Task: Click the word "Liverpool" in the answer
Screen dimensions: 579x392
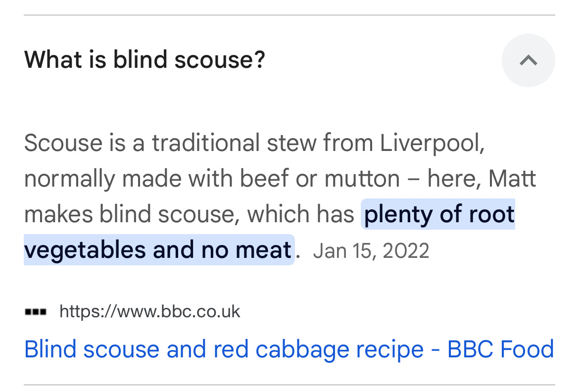Action: point(432,144)
